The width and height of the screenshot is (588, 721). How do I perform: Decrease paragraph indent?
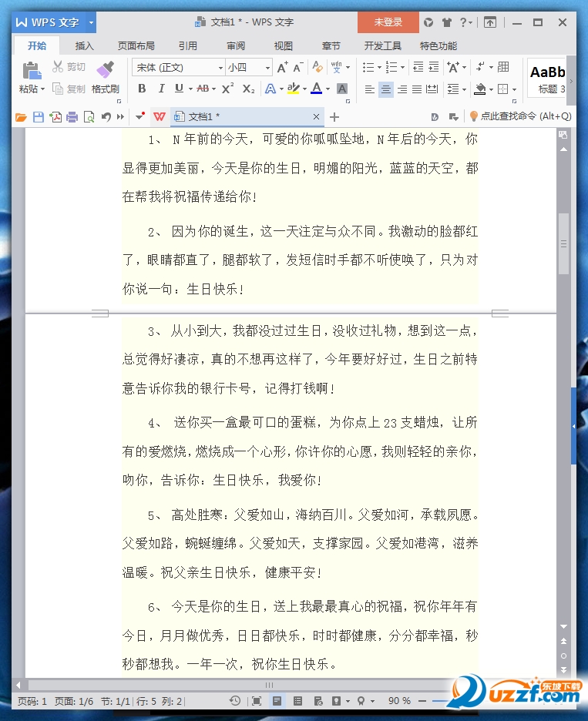(x=418, y=67)
